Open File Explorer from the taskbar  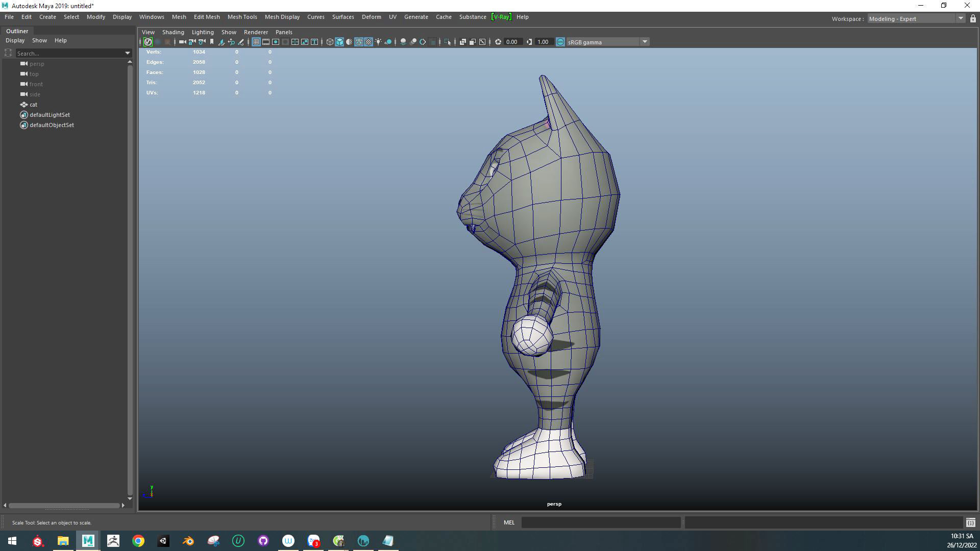coord(63,541)
